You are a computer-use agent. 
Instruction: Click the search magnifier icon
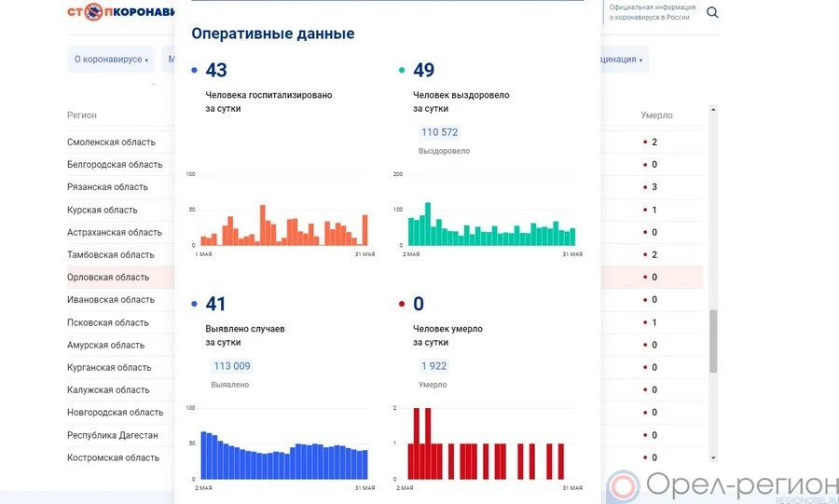(x=712, y=12)
